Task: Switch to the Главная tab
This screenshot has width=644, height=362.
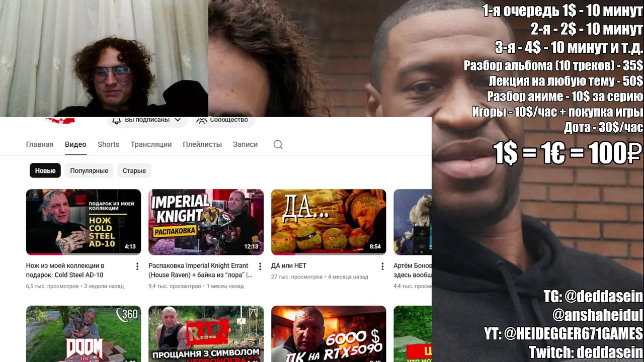Action: (40, 144)
